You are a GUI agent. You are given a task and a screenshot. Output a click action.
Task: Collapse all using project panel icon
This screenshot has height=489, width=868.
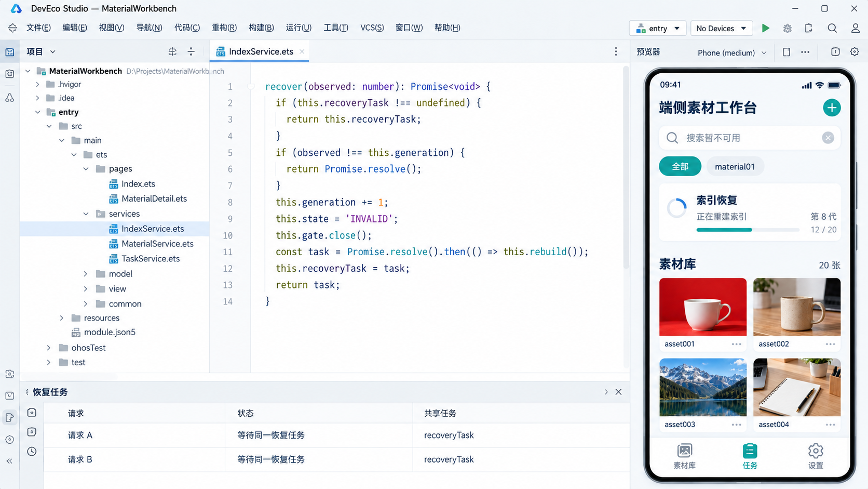click(x=191, y=51)
